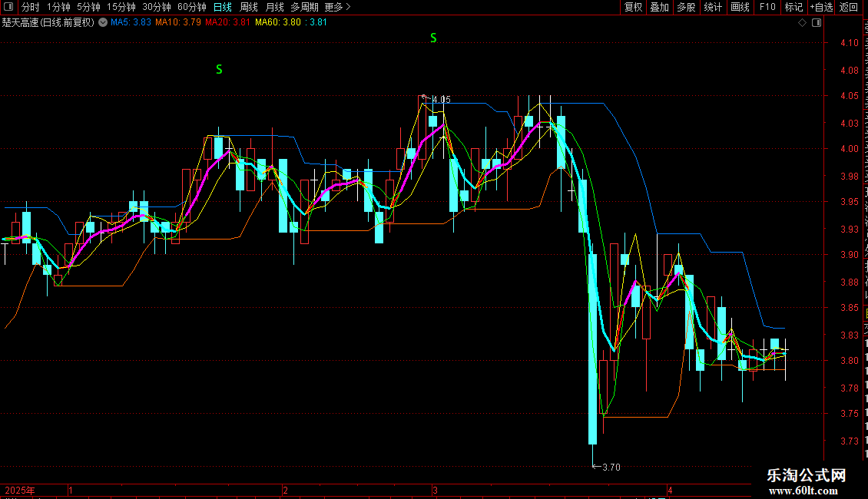Select the 1分钟 period tab
This screenshot has width=868, height=499.
(x=58, y=7)
